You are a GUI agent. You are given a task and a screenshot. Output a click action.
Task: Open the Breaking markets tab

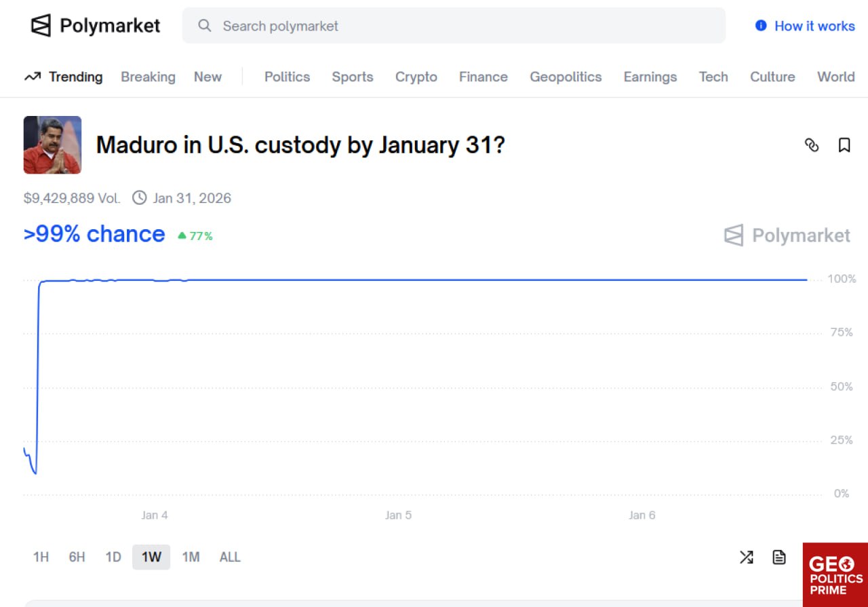coord(148,77)
